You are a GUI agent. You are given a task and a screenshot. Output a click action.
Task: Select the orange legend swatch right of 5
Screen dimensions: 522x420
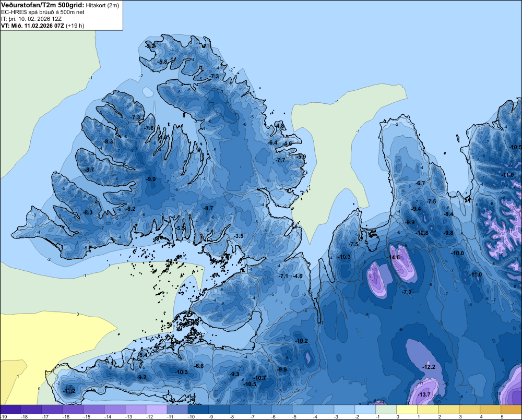[x=512, y=410]
